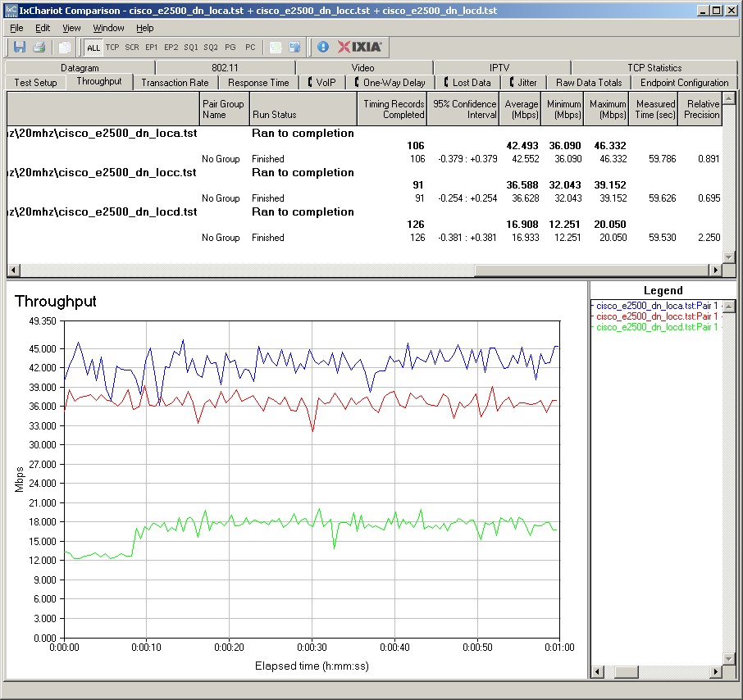Image resolution: width=743 pixels, height=700 pixels.
Task: Click the blue arrow export toolbar icon
Action: pos(294,47)
